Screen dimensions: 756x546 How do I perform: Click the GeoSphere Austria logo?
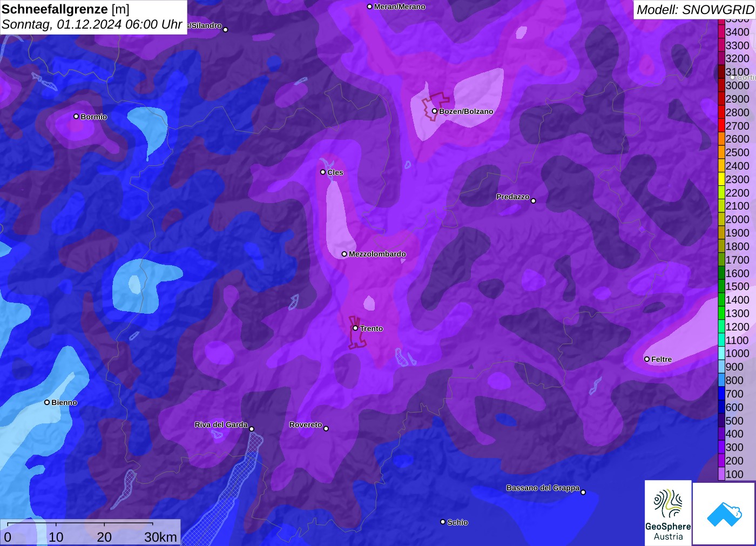coord(668,513)
